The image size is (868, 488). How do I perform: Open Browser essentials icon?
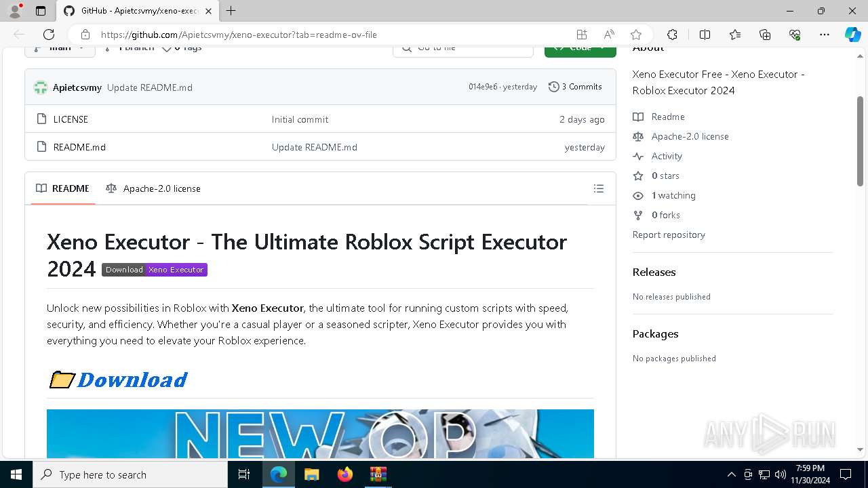(795, 35)
